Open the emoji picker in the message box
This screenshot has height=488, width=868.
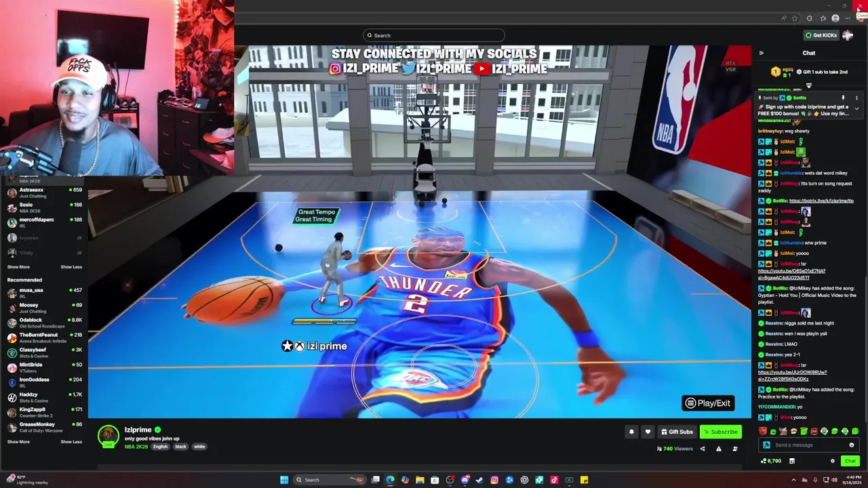pyautogui.click(x=852, y=445)
